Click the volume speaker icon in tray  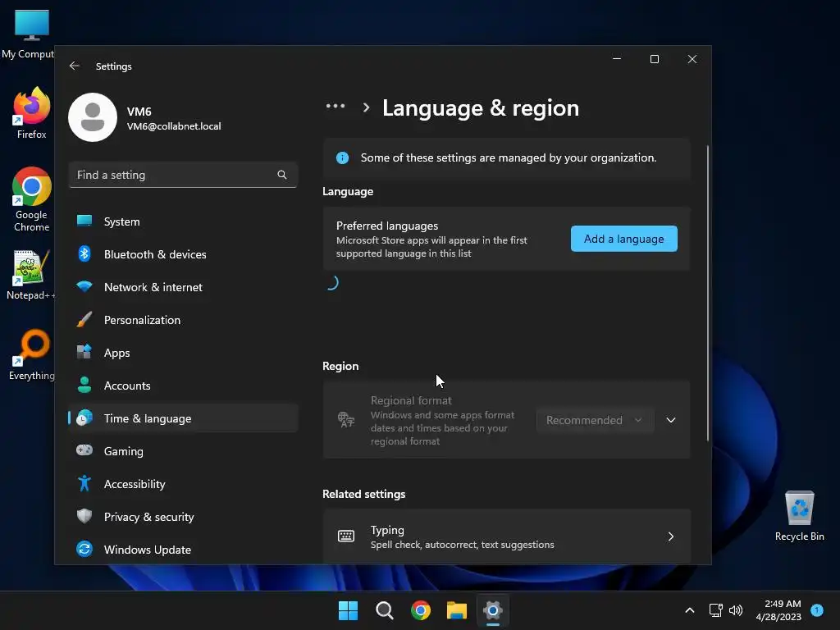[736, 610]
